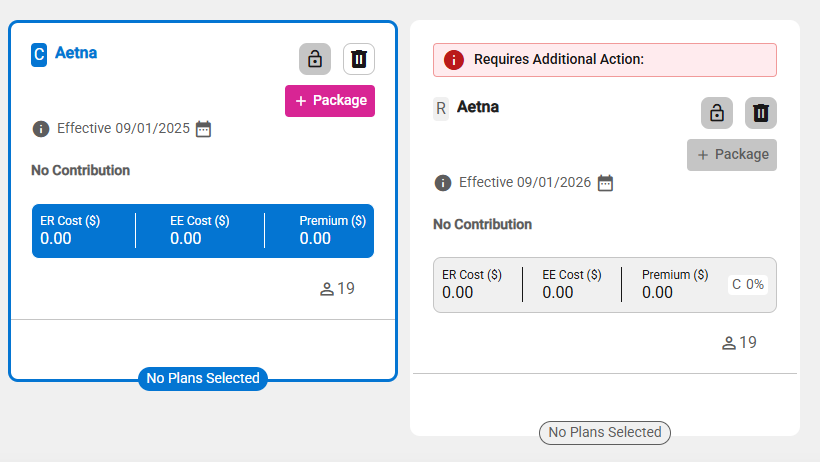
Task: Click the grey + Package button
Action: (732, 155)
